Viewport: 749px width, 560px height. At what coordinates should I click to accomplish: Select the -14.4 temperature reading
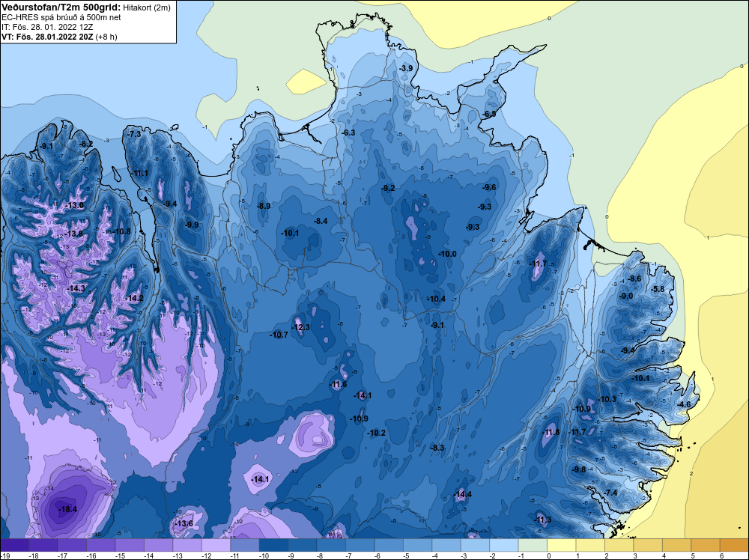click(463, 494)
